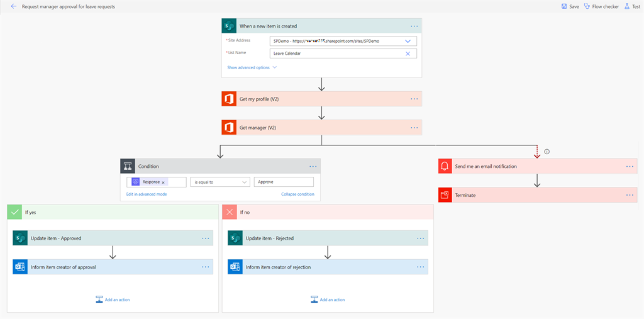
Task: Click the Terminate action icon
Action: click(x=445, y=195)
